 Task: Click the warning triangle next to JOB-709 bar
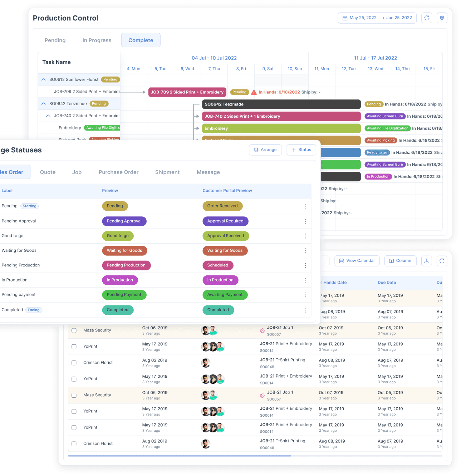pyautogui.click(x=254, y=92)
